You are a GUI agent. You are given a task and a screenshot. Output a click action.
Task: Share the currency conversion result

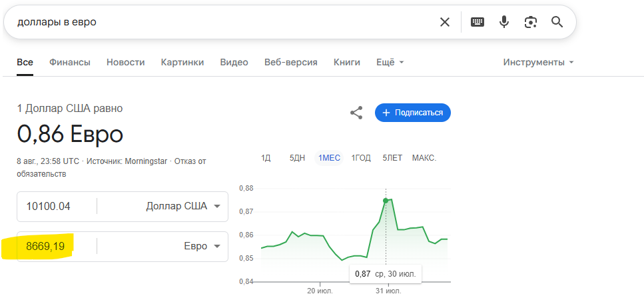point(356,113)
